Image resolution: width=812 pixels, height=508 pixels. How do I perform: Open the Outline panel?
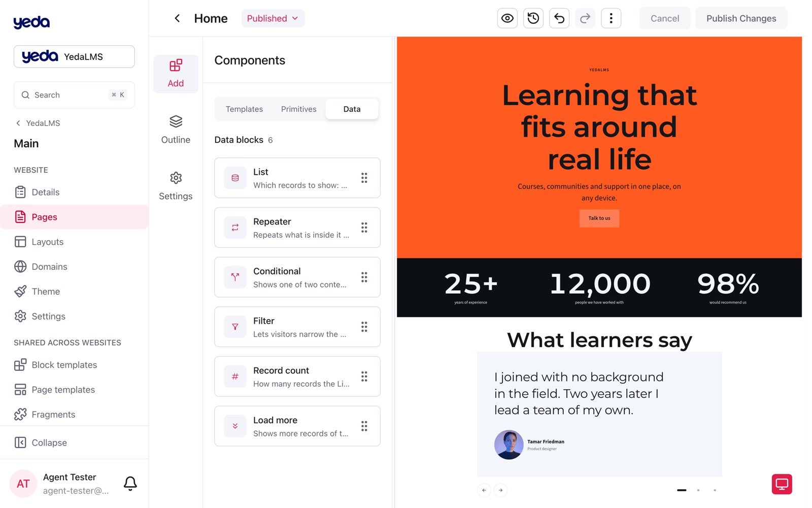176,130
